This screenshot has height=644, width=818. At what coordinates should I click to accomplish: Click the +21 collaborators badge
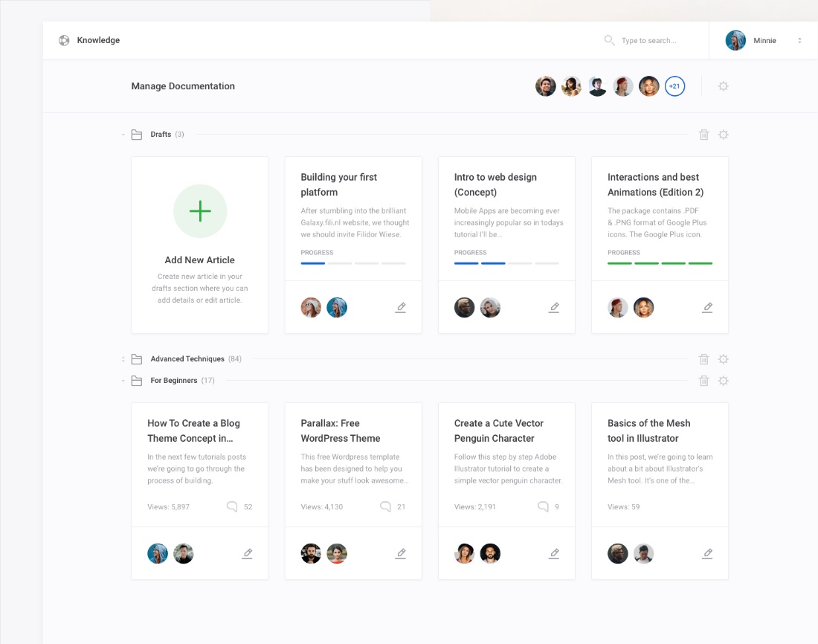[x=674, y=86]
